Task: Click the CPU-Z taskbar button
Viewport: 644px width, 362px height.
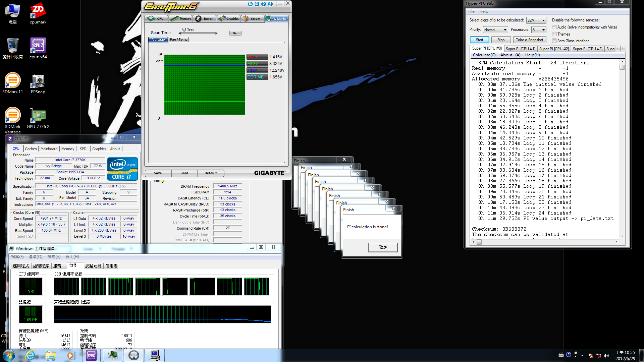Action: 91,355
